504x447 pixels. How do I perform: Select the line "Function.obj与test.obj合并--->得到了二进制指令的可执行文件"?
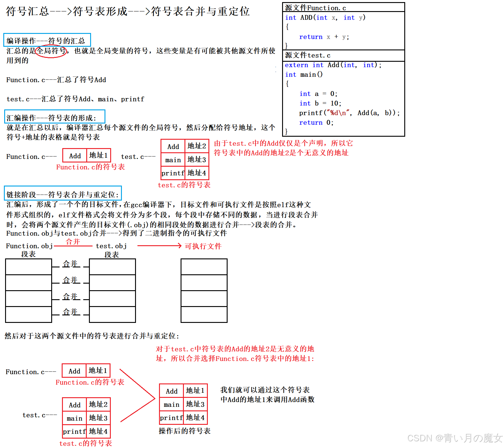[x=116, y=233]
